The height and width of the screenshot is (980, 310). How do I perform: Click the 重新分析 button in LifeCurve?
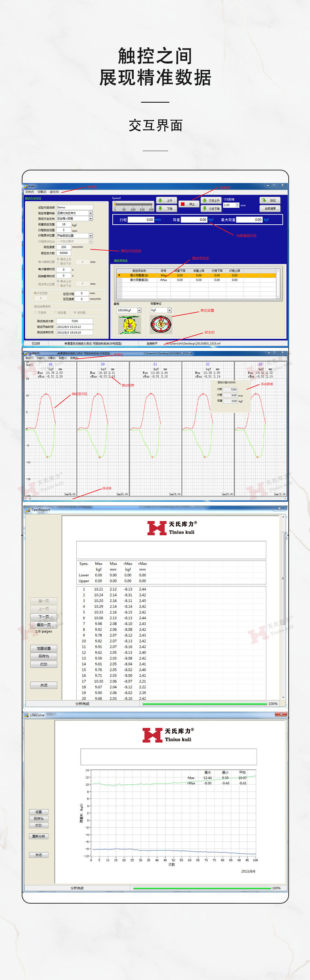(39, 836)
